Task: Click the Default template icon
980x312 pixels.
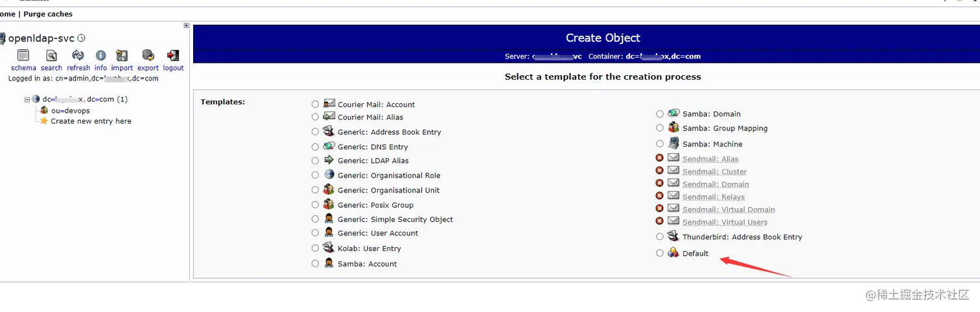Action: click(673, 252)
